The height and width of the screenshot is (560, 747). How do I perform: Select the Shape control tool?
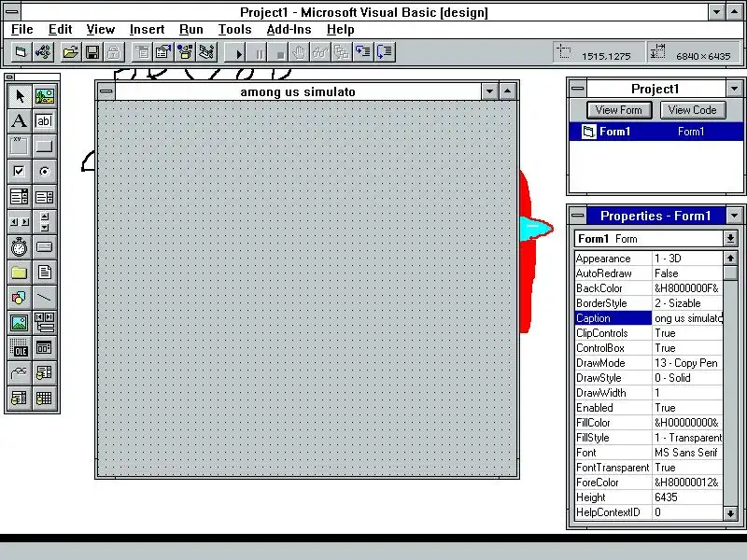tap(19, 298)
